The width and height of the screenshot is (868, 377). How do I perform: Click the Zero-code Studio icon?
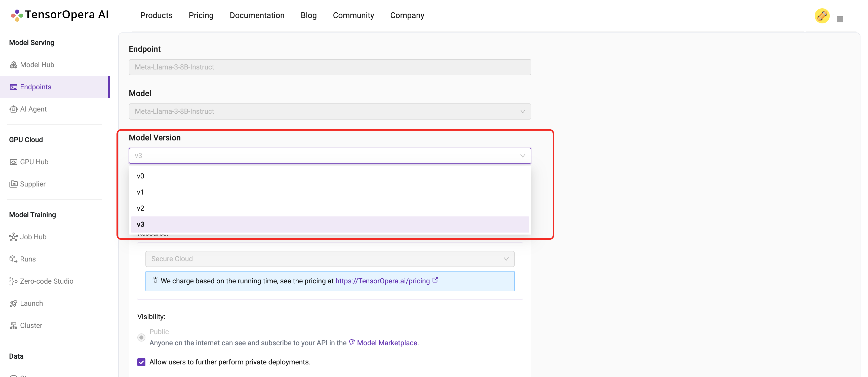(x=14, y=281)
